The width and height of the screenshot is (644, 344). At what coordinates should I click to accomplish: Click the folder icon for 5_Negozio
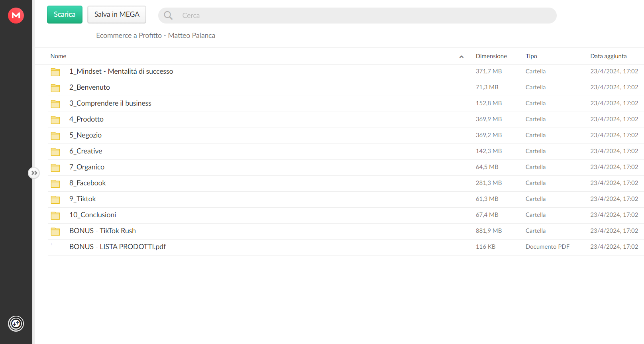pyautogui.click(x=55, y=136)
